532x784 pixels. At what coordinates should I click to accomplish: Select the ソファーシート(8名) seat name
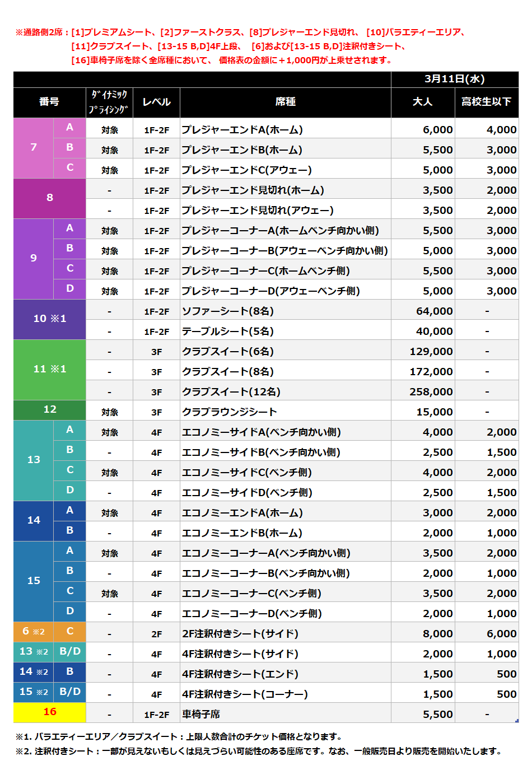pos(228,311)
